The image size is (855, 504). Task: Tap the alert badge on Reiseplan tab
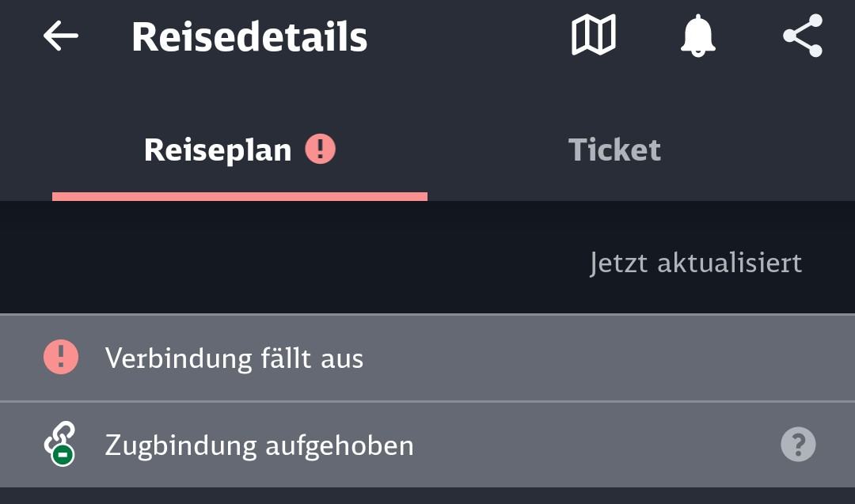click(x=320, y=148)
